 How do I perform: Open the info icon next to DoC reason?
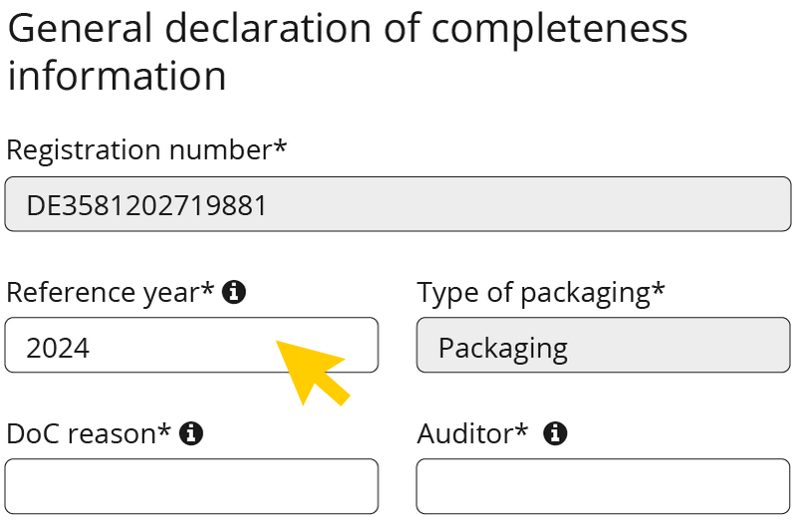point(191,433)
